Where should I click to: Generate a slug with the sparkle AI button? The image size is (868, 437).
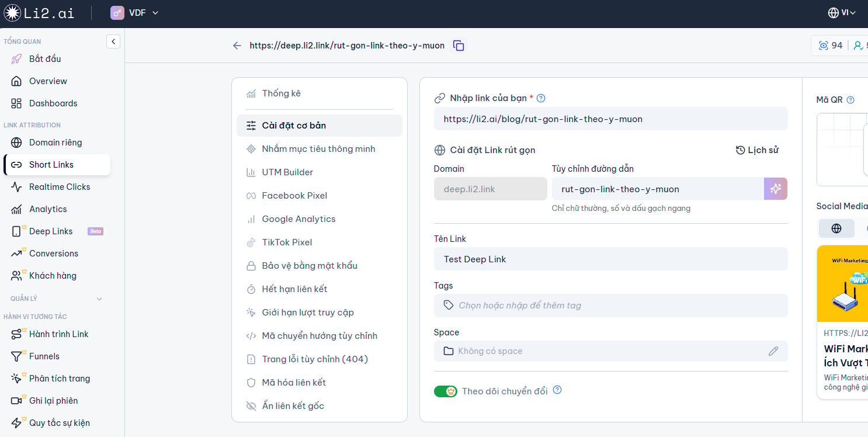[x=776, y=189]
